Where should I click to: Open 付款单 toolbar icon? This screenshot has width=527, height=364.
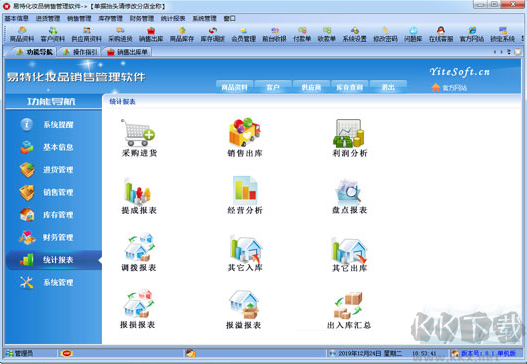[302, 34]
